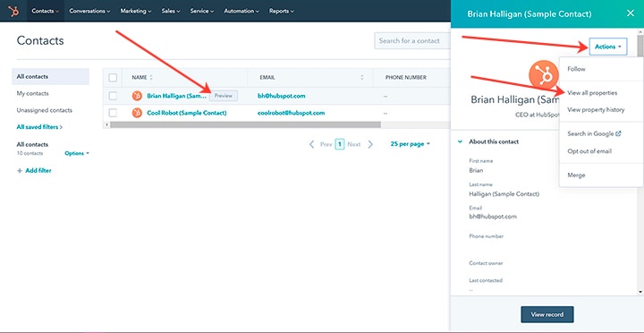
Task: Click Prev pagination link
Action: click(x=326, y=144)
